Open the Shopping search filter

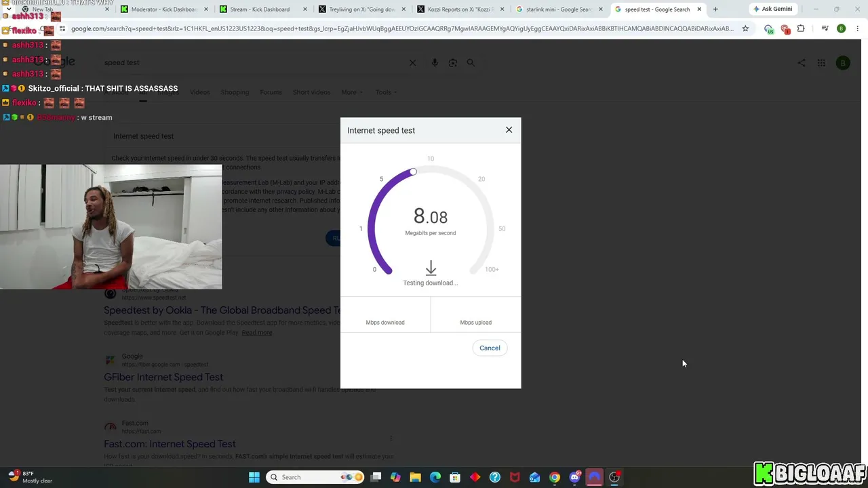pyautogui.click(x=235, y=92)
